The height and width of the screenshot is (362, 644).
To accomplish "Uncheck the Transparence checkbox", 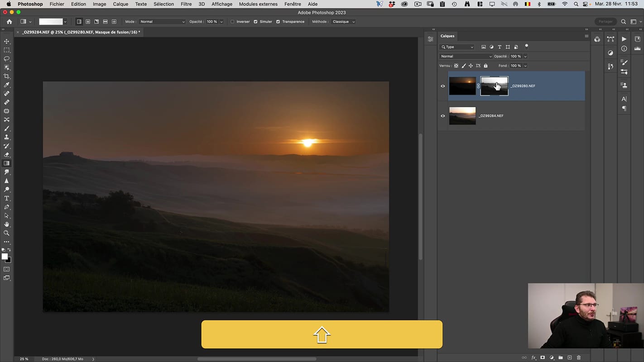I will coord(278,22).
